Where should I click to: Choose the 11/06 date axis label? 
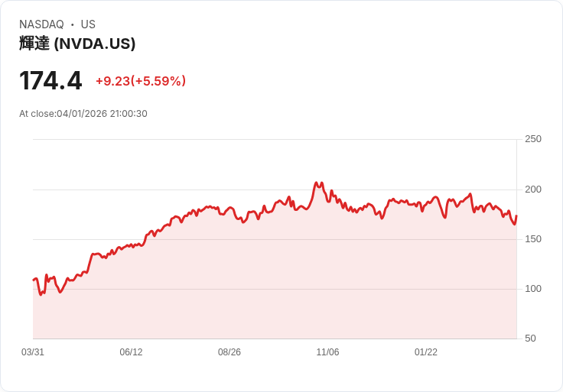pos(327,352)
